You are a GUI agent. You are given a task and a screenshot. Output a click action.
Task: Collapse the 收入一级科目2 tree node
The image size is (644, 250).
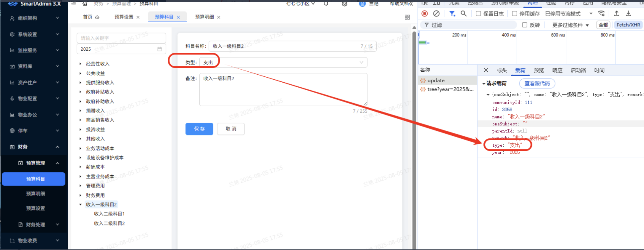point(80,204)
